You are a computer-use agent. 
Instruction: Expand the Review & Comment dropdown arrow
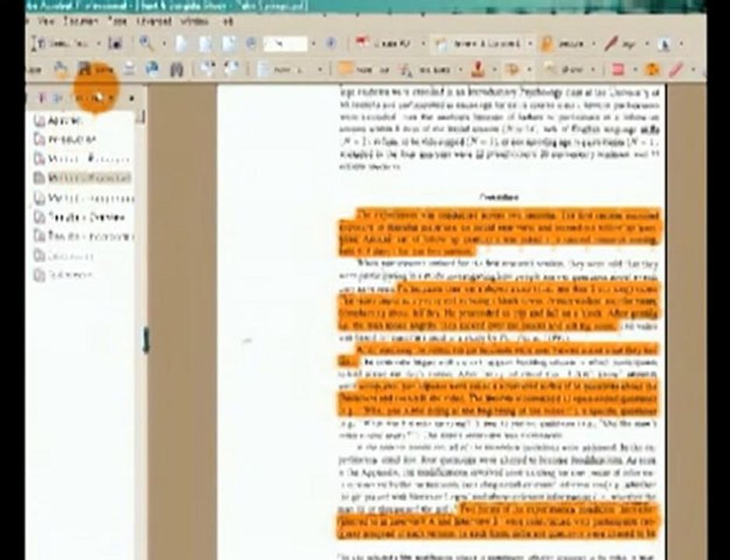coord(529,44)
